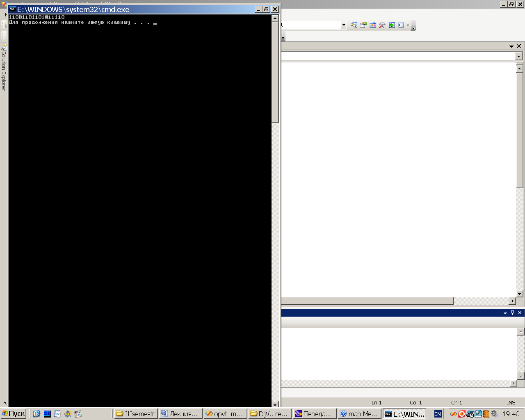Click the cmd.exe vertical scrollbar up arrow
The width and height of the screenshot is (525, 420).
pyautogui.click(x=275, y=18)
